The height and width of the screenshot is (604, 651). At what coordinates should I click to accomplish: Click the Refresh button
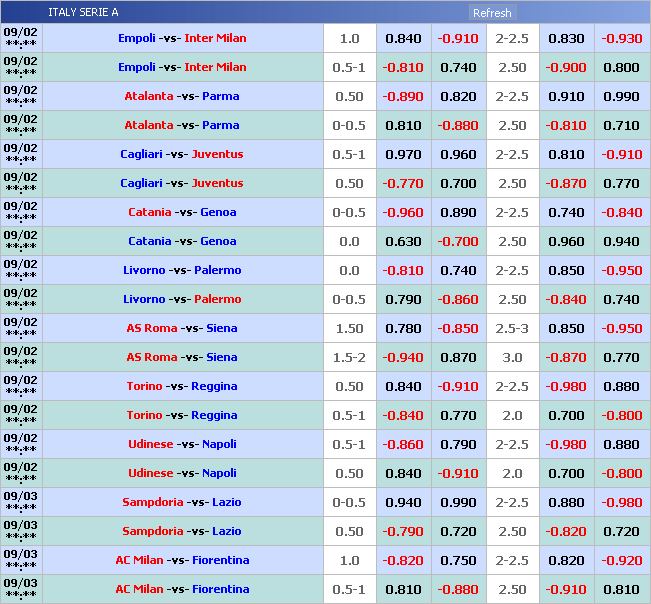tap(491, 13)
